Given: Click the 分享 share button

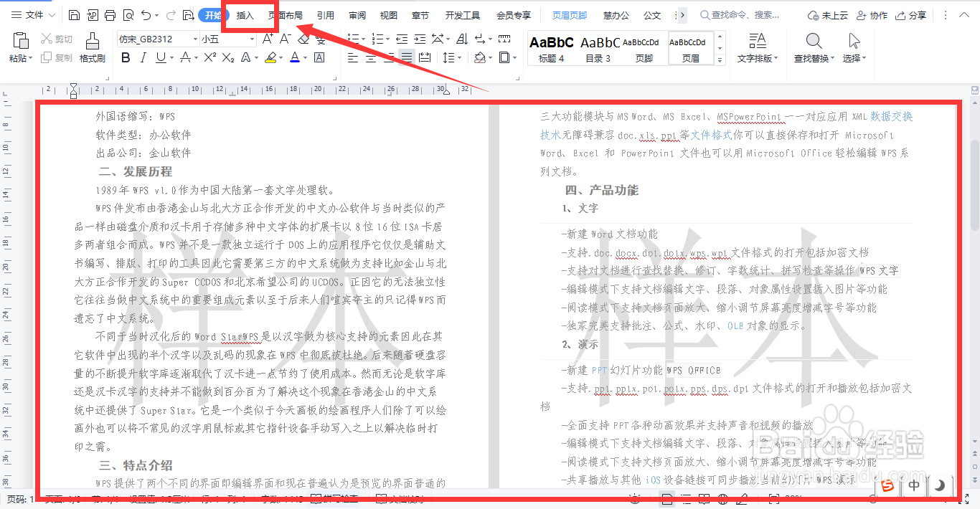Looking at the screenshot, I should click(x=910, y=15).
